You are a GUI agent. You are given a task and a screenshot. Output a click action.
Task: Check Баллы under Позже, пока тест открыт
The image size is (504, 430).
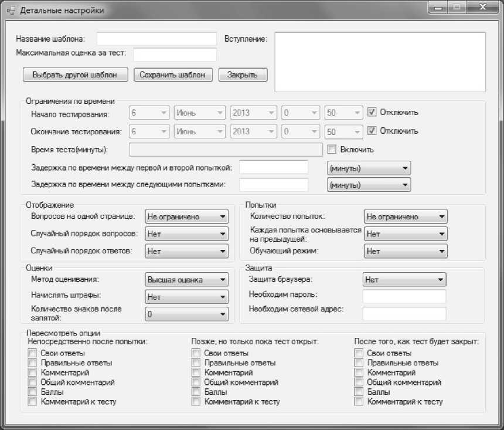(x=196, y=392)
